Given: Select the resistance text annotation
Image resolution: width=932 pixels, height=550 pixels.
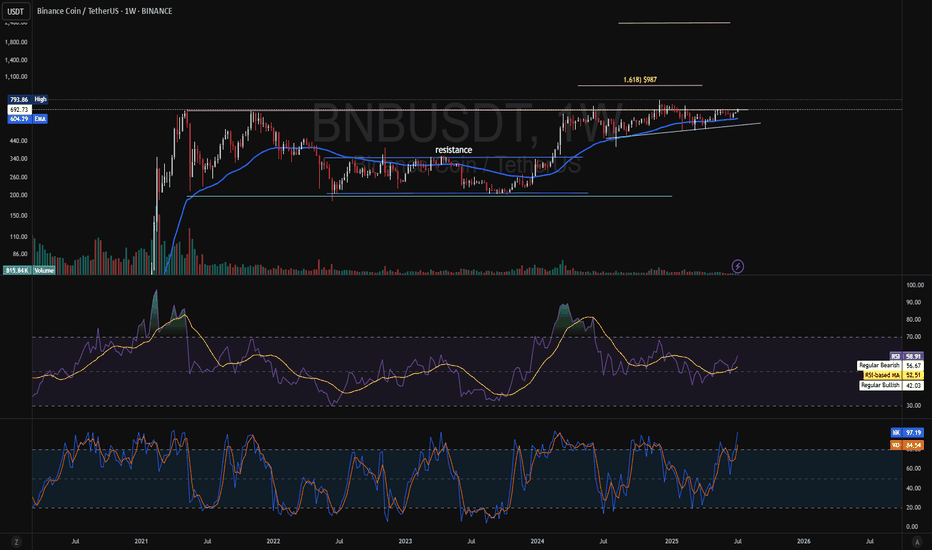Looking at the screenshot, I should pos(454,150).
